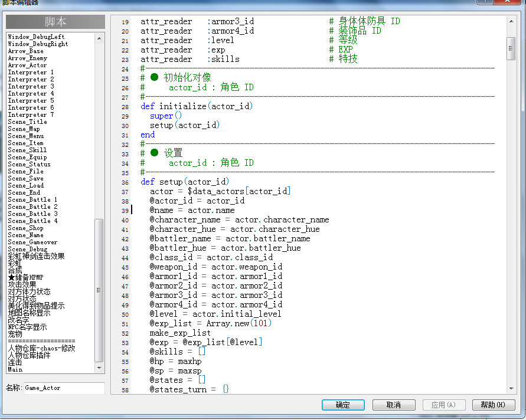
Task: Select the Scene_Menu script
Action: tap(26, 136)
